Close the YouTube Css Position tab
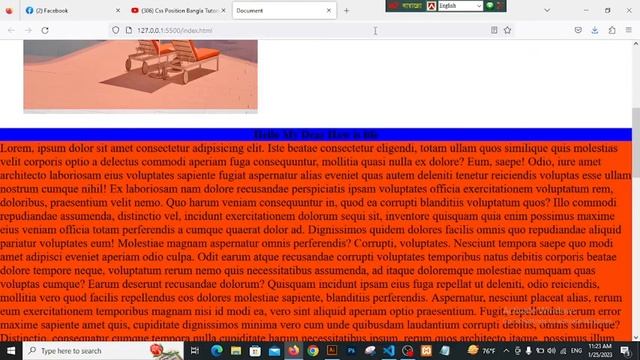Viewport: 640px width, 360px height. coord(223,11)
